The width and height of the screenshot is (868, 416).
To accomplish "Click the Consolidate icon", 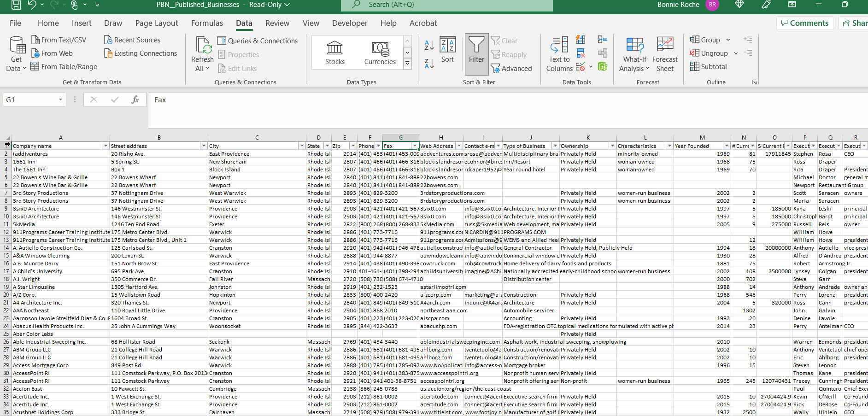I will pos(602,40).
